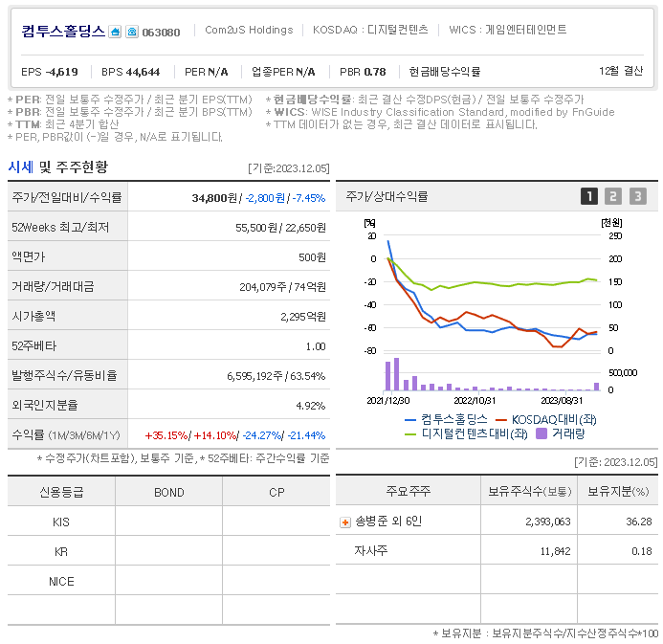Click the -24.27% six-month return
This screenshot has height=644, width=663.
point(262,435)
